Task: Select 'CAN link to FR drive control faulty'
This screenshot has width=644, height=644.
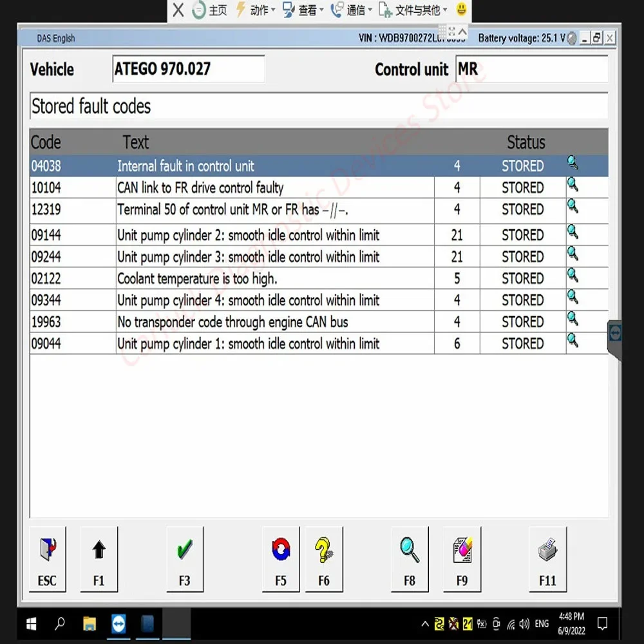Action: coord(200,187)
